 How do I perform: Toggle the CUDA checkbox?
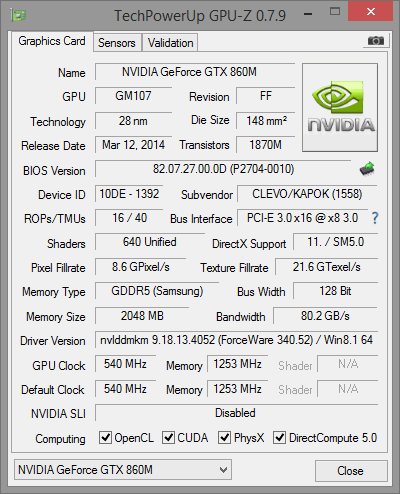pos(168,437)
